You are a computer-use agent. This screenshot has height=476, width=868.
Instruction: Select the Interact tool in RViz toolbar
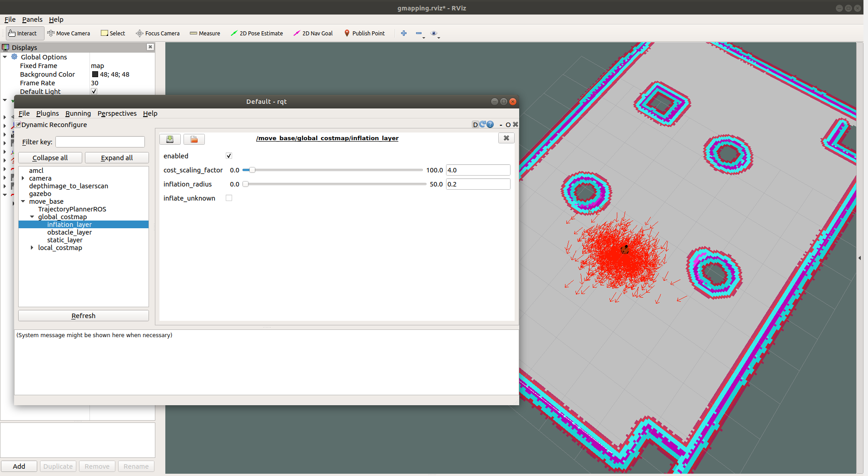25,33
